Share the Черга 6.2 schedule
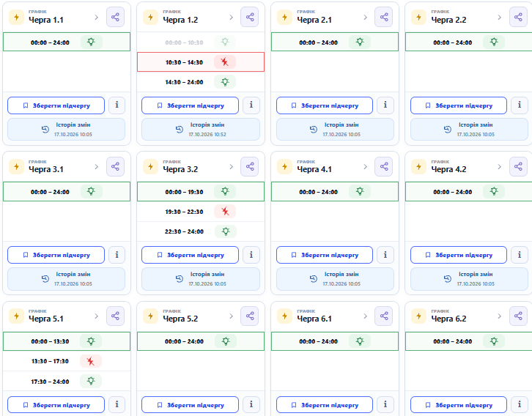 [x=518, y=316]
